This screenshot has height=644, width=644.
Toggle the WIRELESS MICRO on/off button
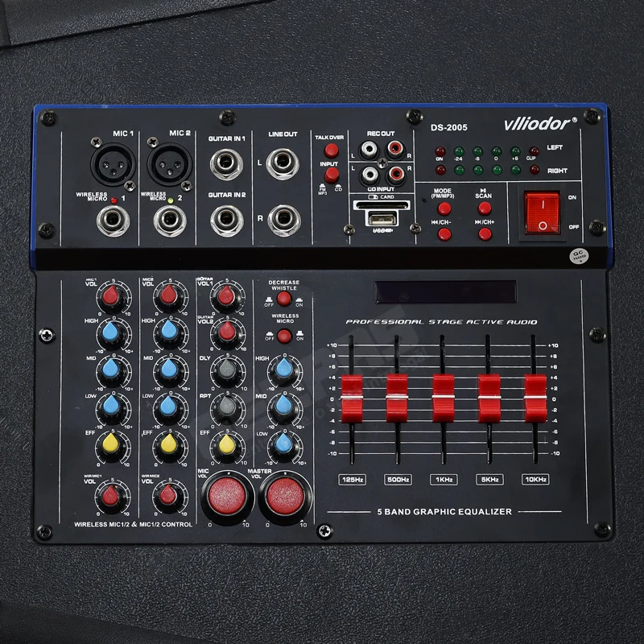tap(284, 336)
